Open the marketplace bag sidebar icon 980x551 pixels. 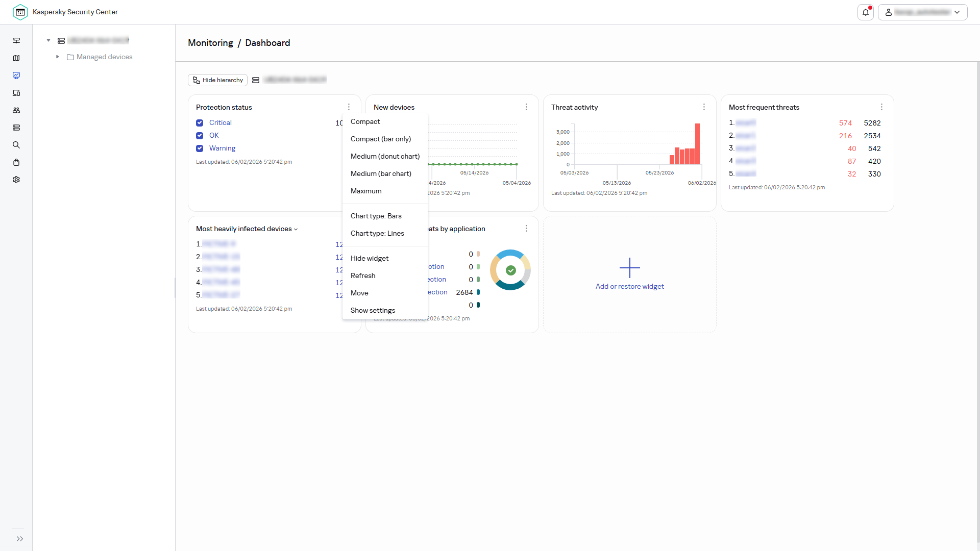point(16,162)
